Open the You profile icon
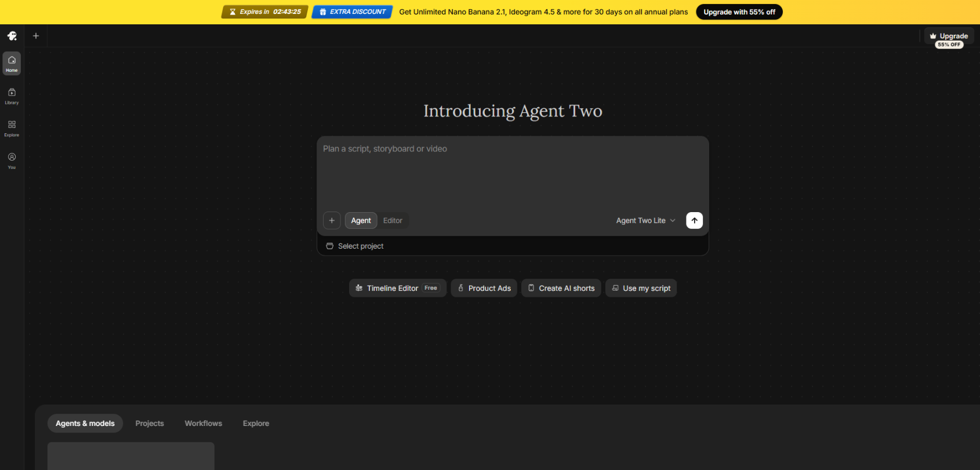The width and height of the screenshot is (980, 470). pyautogui.click(x=12, y=161)
